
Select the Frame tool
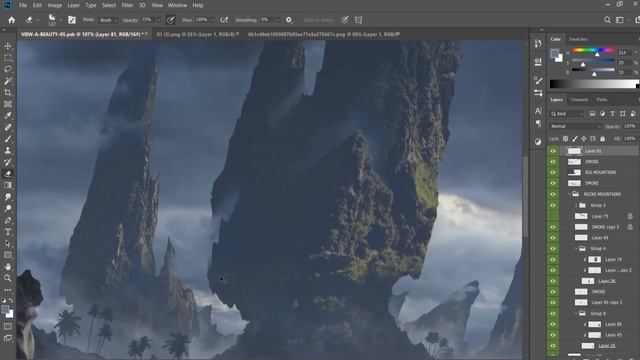pyautogui.click(x=8, y=104)
